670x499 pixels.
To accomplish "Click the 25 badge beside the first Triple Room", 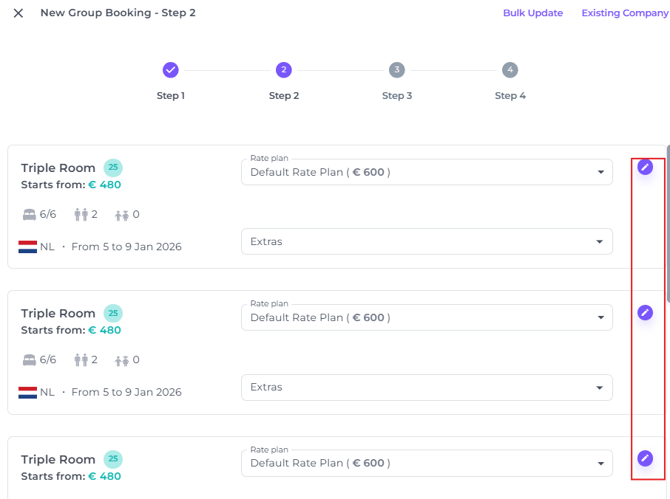I will pos(113,168).
